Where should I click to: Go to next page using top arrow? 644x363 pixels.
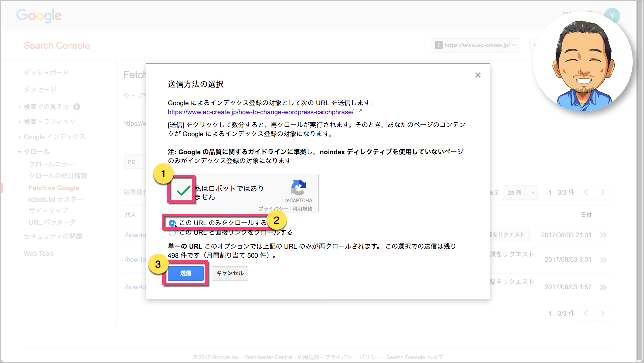coord(603,192)
